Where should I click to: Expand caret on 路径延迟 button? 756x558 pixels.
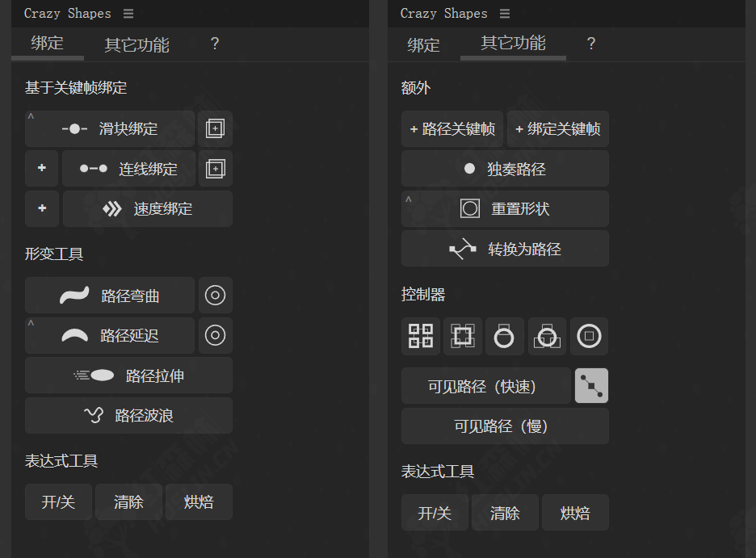[31, 323]
